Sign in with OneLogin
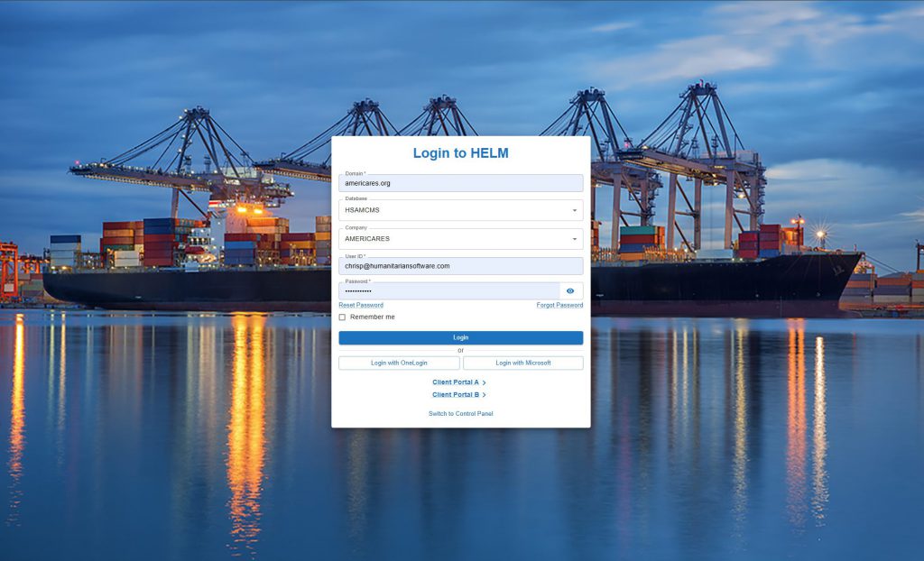This screenshot has width=924, height=561. pyautogui.click(x=399, y=363)
